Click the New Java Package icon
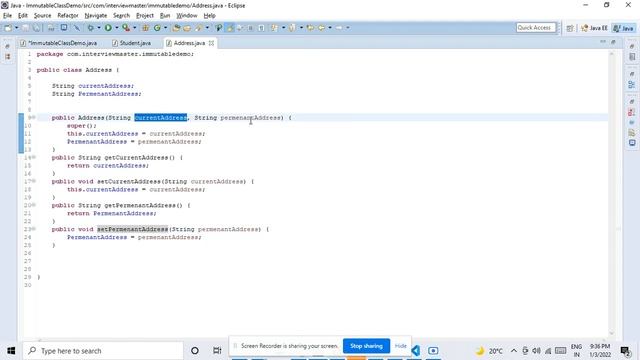The height and width of the screenshot is (360, 640). pos(145,28)
